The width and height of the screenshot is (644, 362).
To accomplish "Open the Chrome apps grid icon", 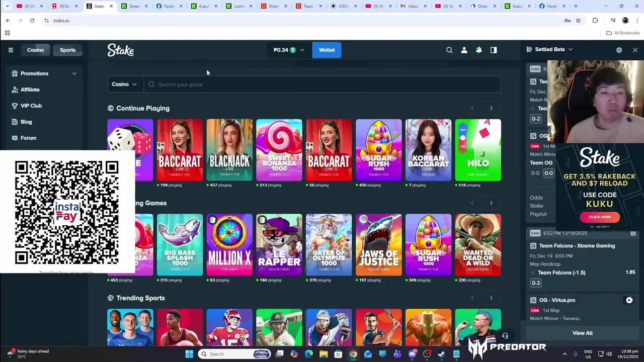I will pos(7,33).
